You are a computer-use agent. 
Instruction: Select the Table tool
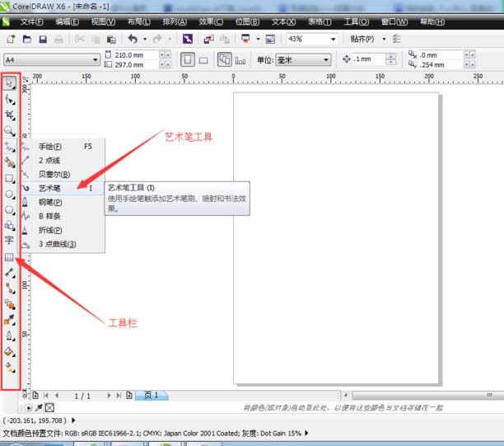pos(9,256)
